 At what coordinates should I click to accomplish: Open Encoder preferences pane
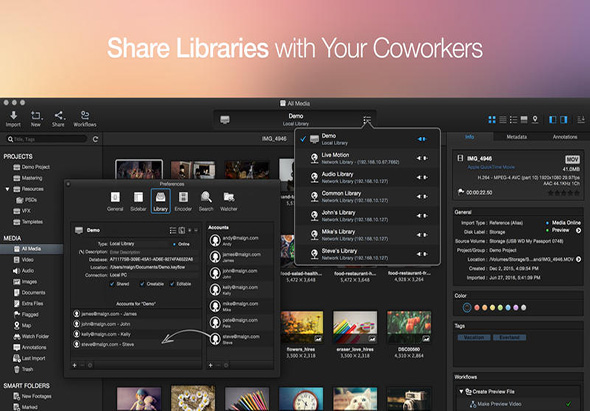point(183,201)
